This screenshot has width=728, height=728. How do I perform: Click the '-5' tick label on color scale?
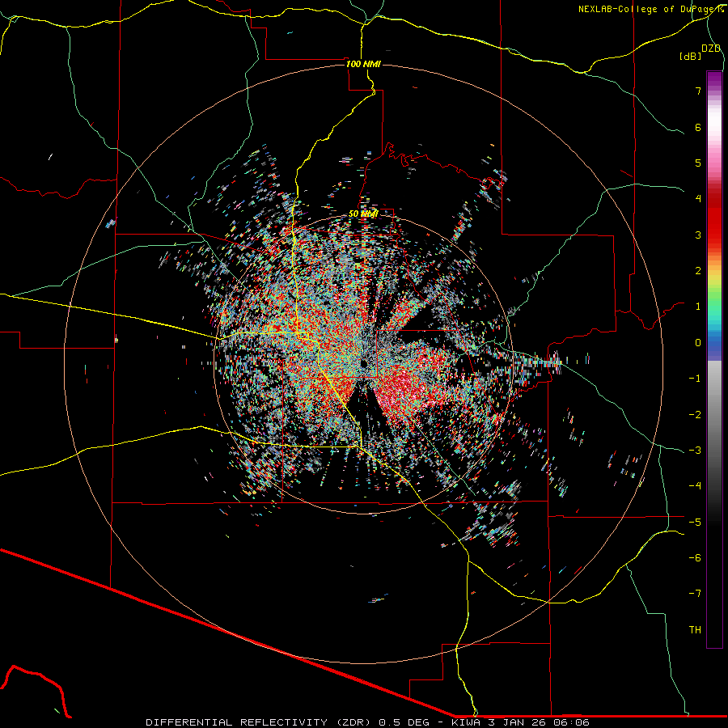(695, 523)
